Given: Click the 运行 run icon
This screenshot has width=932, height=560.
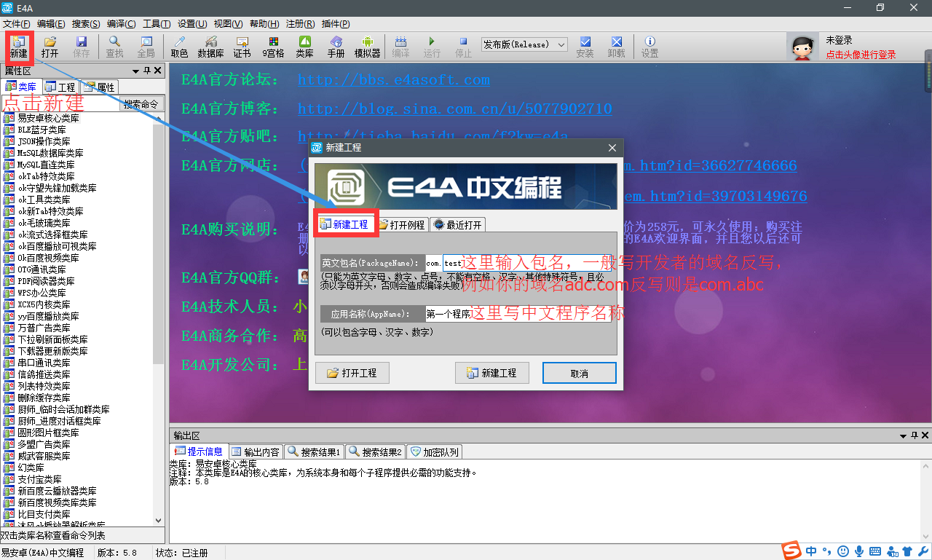Looking at the screenshot, I should (432, 47).
